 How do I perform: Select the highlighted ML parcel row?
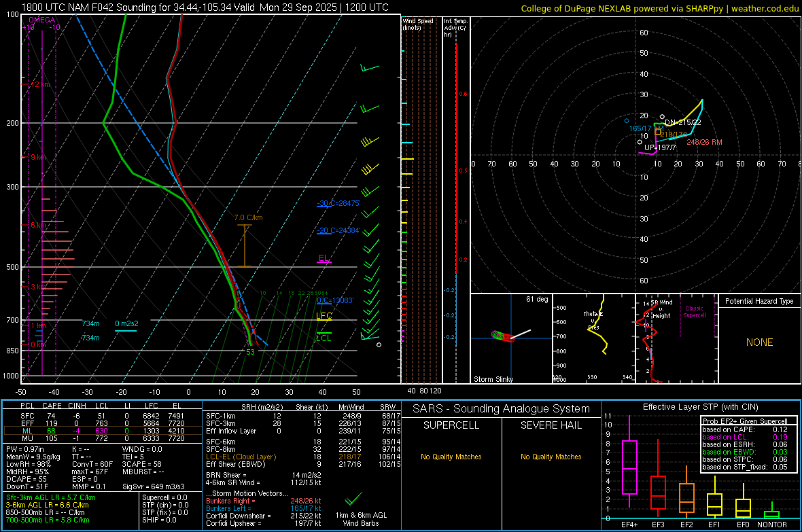click(103, 431)
